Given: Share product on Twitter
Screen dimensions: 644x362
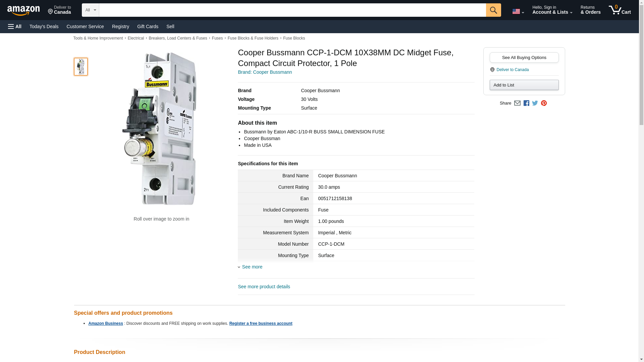Looking at the screenshot, I should pyautogui.click(x=535, y=103).
